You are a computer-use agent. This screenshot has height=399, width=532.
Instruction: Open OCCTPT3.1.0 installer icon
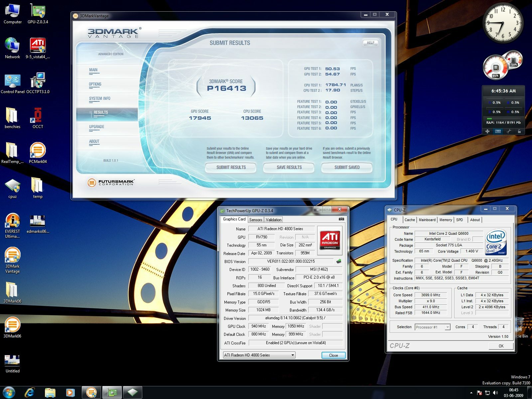[38, 84]
